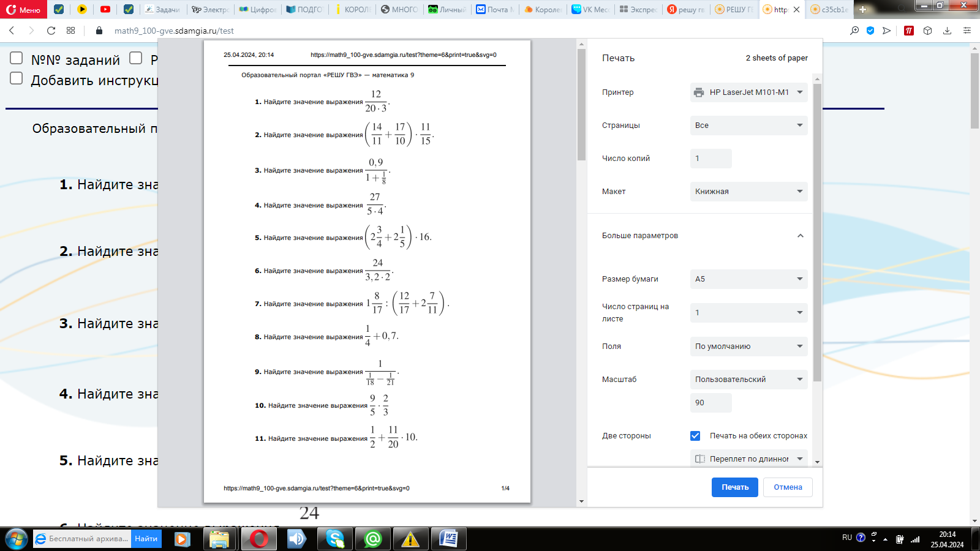Switch to the VK Мессенджер tab

(x=590, y=9)
